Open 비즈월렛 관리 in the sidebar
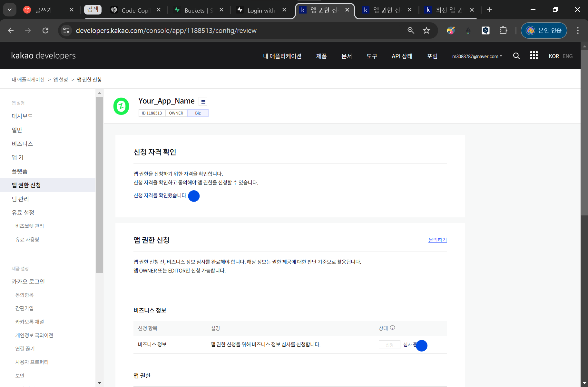 point(30,226)
